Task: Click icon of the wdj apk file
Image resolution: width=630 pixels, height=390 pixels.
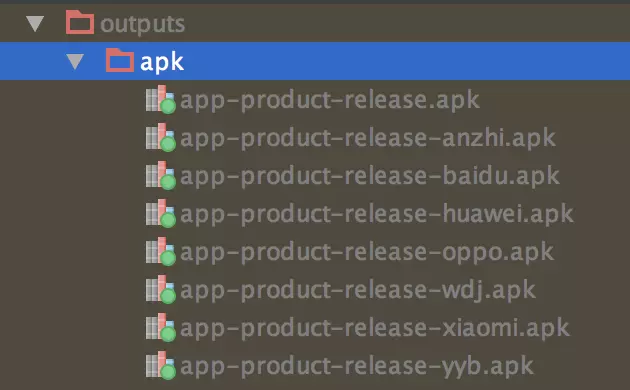Action: 161,289
